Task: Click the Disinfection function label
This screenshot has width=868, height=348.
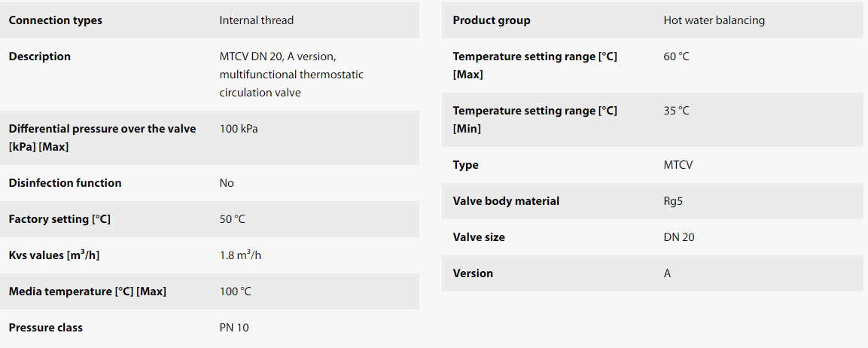Action: click(65, 183)
